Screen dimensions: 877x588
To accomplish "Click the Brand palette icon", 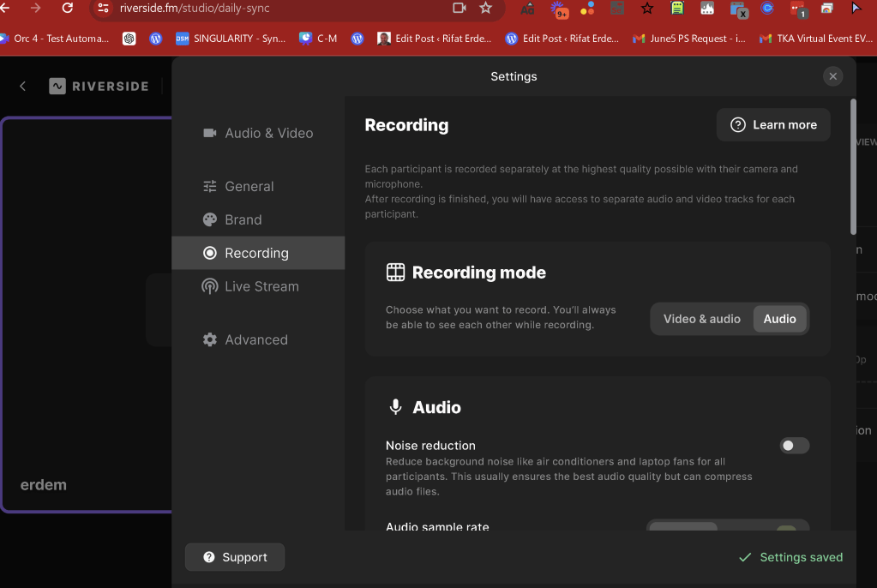I will coord(210,220).
